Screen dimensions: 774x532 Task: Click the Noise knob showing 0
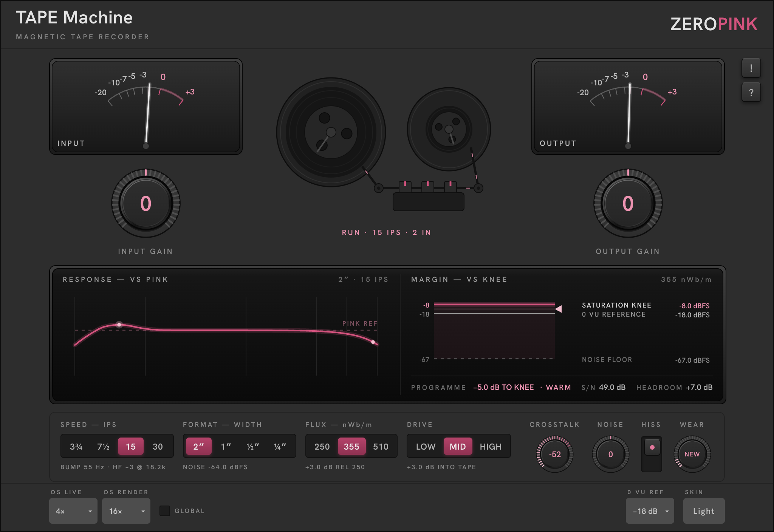point(611,454)
